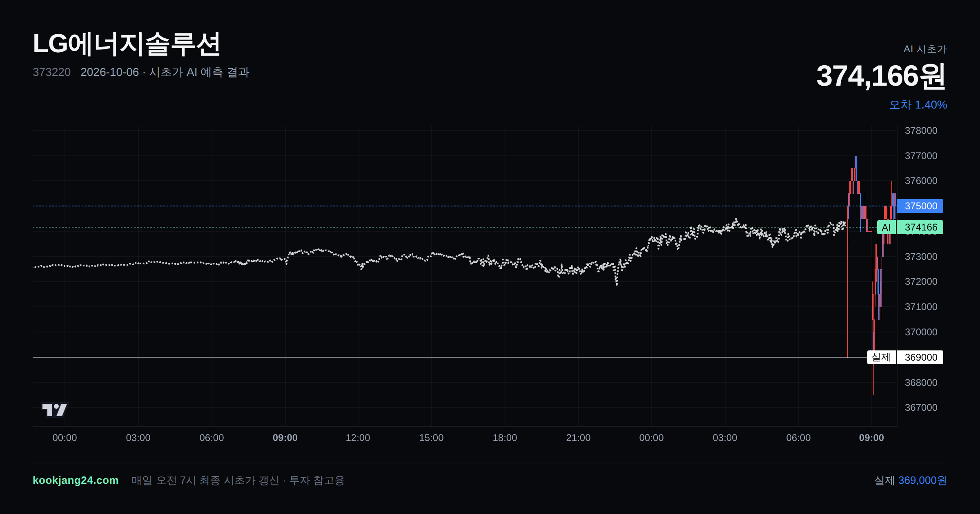Viewport: 980px width, 514px height.
Task: Click the AI 시초가 heading label
Action: [925, 49]
